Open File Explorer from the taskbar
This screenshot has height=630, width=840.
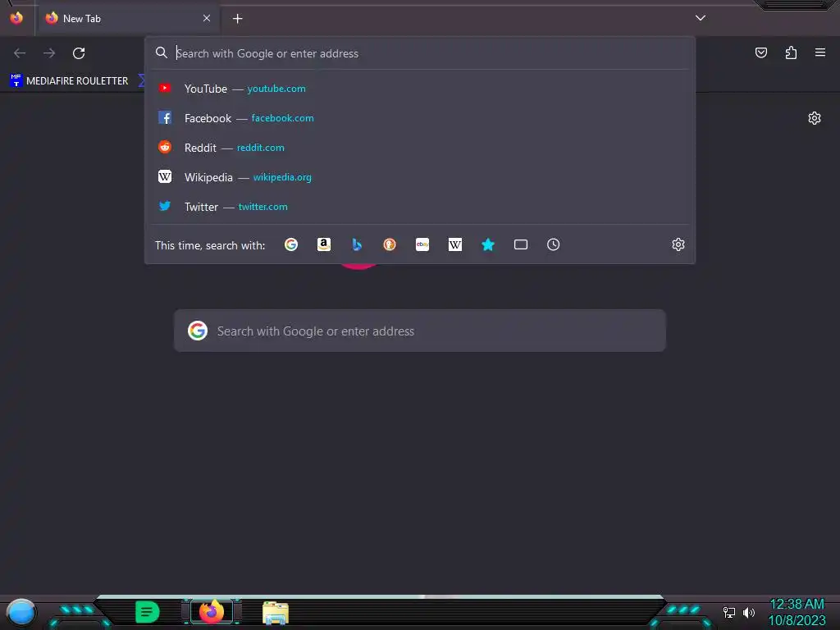pos(276,612)
